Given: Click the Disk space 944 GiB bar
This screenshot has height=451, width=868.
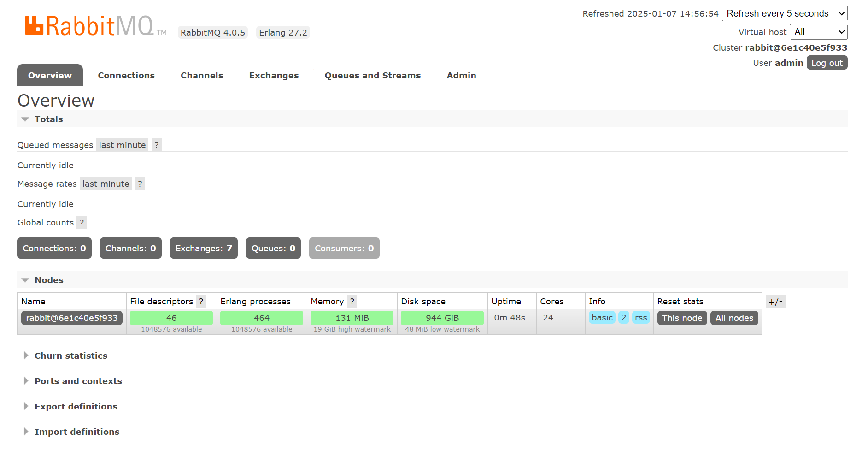Looking at the screenshot, I should (x=442, y=318).
